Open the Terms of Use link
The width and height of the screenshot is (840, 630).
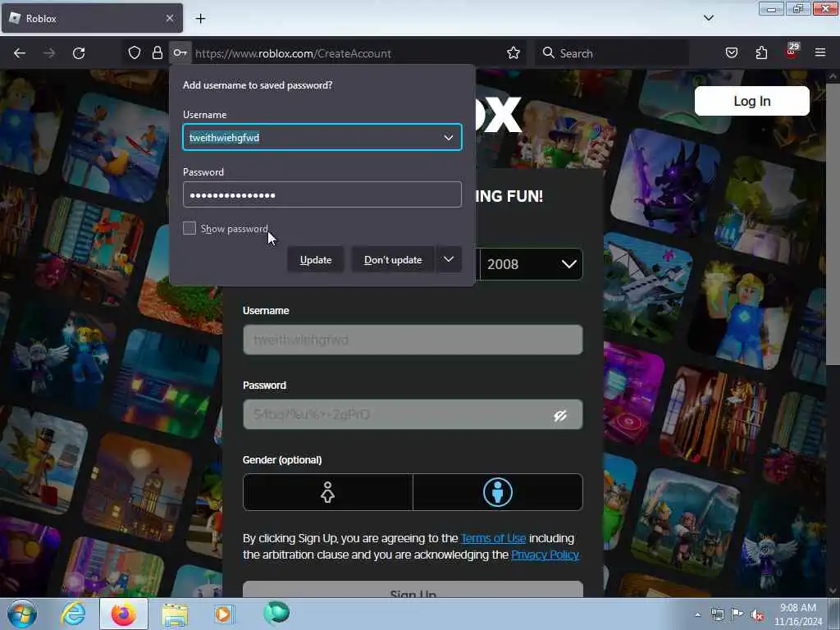coord(493,538)
